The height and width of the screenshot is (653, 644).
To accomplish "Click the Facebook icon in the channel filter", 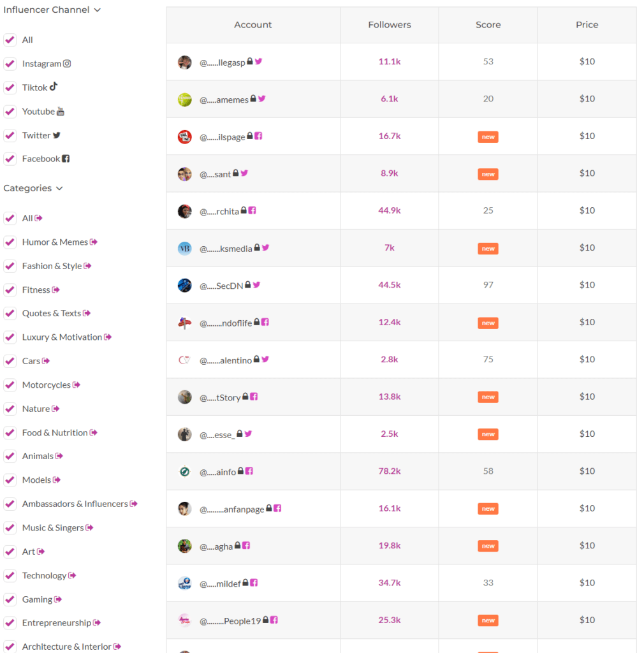I will (65, 158).
